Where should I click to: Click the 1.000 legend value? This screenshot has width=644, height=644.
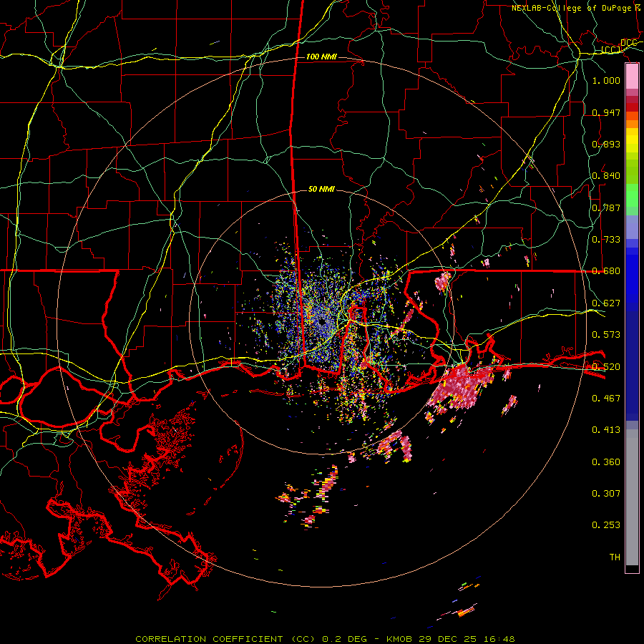pyautogui.click(x=606, y=80)
